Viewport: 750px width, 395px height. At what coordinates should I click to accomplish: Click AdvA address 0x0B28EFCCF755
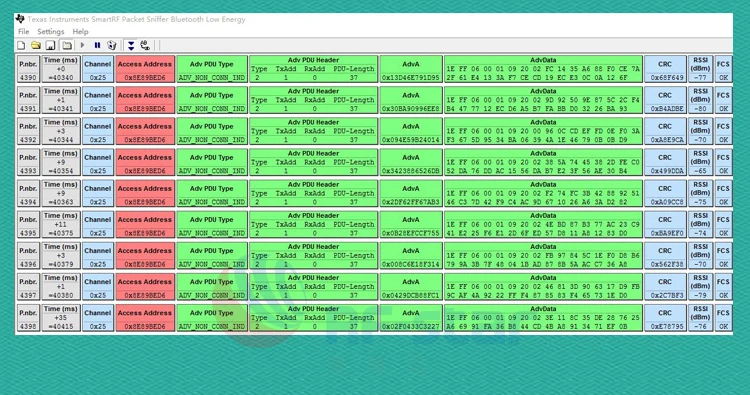(x=410, y=233)
